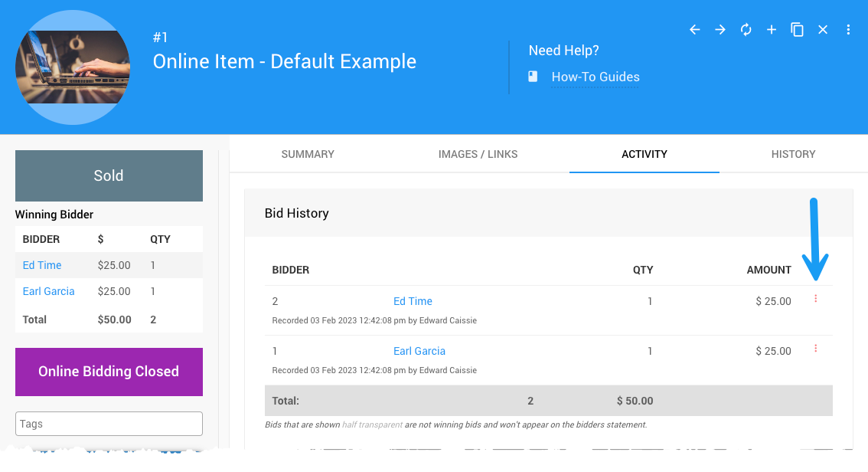Click Ed Time in Winning Bidder table
This screenshot has width=868, height=472.
(x=42, y=265)
